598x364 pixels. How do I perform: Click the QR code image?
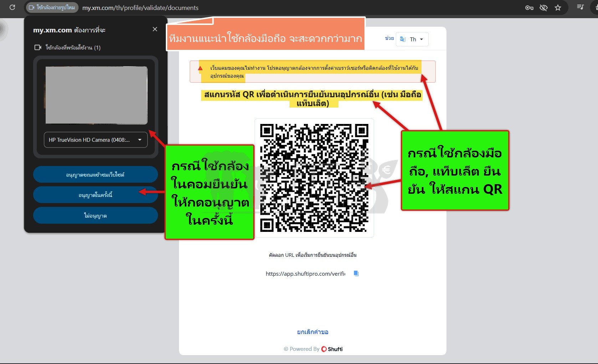314,178
